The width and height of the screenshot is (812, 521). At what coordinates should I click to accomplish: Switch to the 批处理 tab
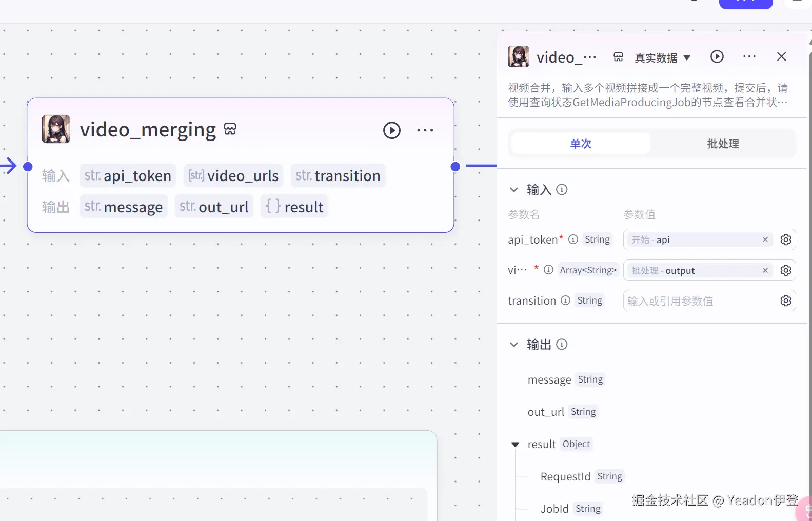coord(723,144)
